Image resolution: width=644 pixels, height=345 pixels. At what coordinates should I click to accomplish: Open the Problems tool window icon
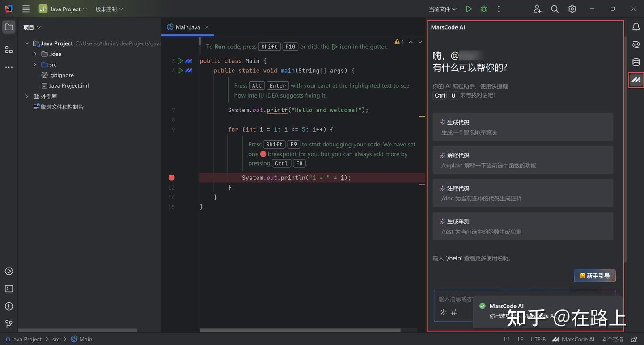[8, 306]
